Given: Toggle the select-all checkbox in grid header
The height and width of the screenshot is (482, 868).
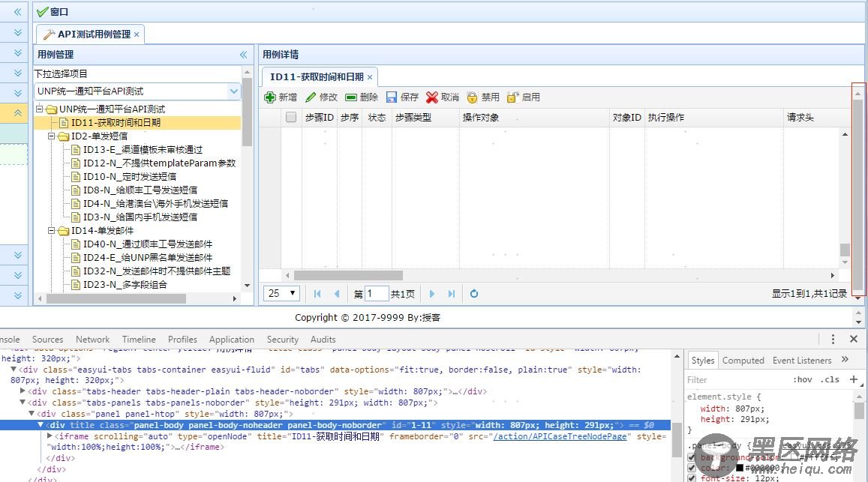Looking at the screenshot, I should point(291,117).
